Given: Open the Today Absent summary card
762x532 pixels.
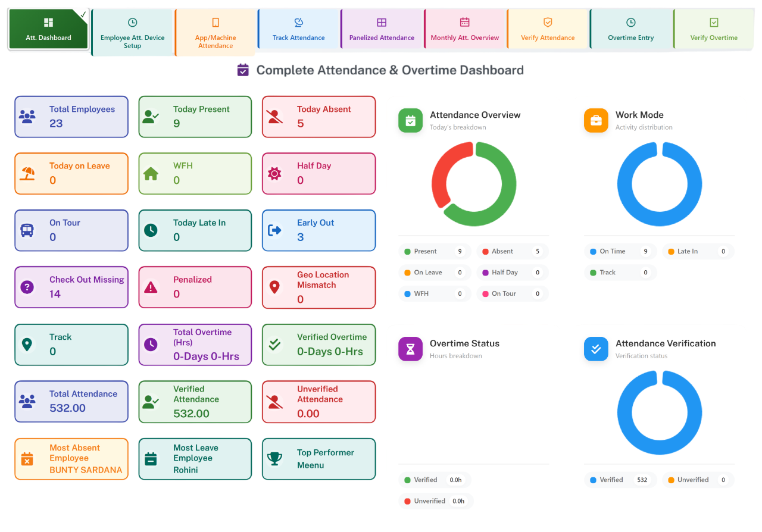Looking at the screenshot, I should point(318,117).
